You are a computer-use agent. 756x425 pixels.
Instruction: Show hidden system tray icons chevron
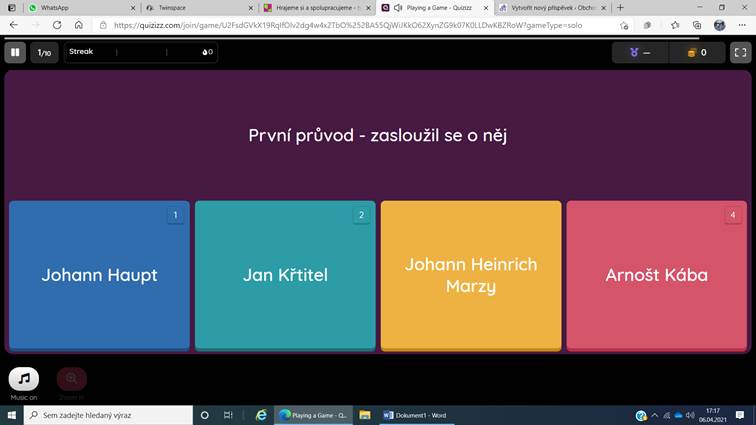tap(654, 415)
